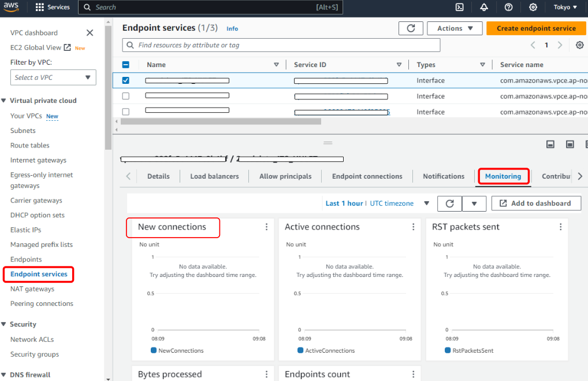Switch to the Endpoint connections tab

click(x=367, y=176)
